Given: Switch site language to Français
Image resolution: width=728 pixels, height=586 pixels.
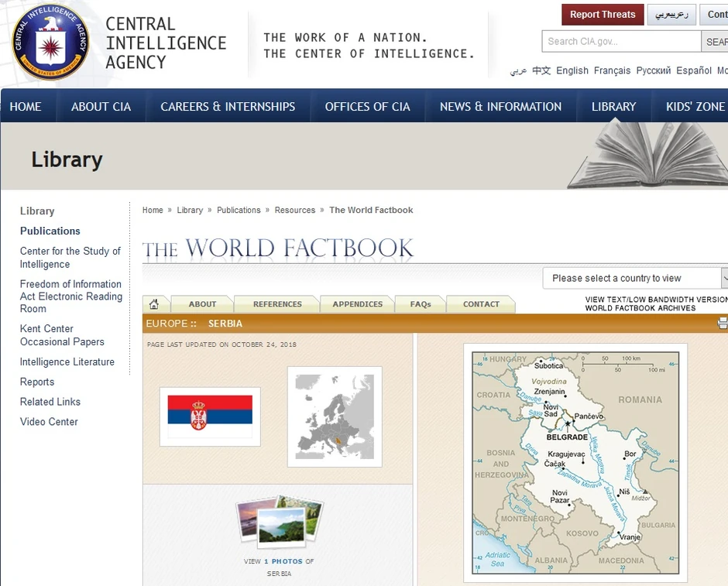Looking at the screenshot, I should pos(613,70).
